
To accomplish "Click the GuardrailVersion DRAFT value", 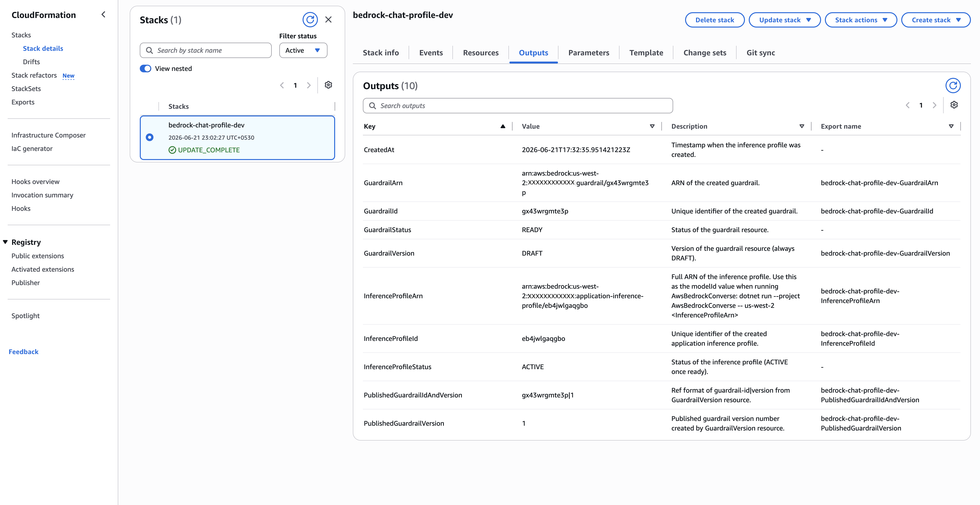I will (x=532, y=253).
